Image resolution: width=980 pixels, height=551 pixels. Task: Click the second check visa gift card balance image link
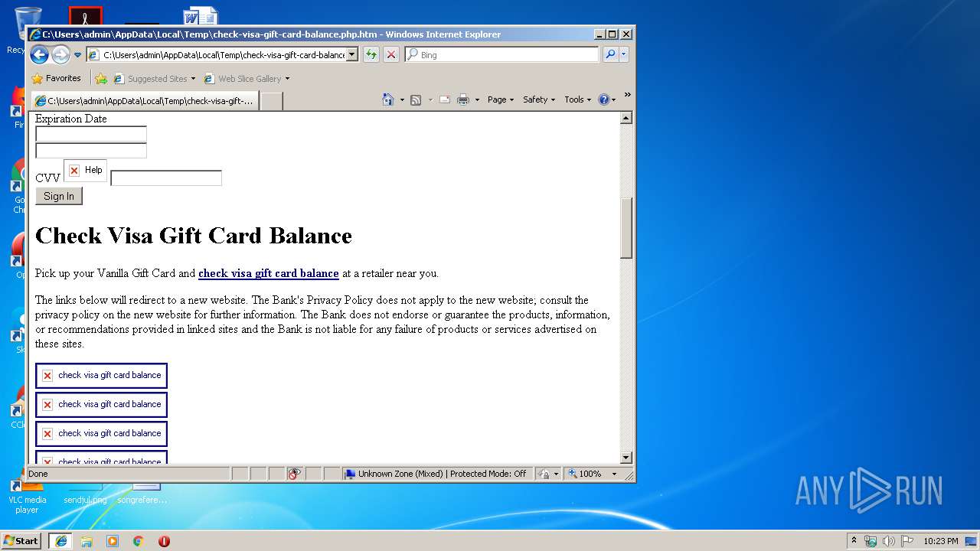coord(101,405)
